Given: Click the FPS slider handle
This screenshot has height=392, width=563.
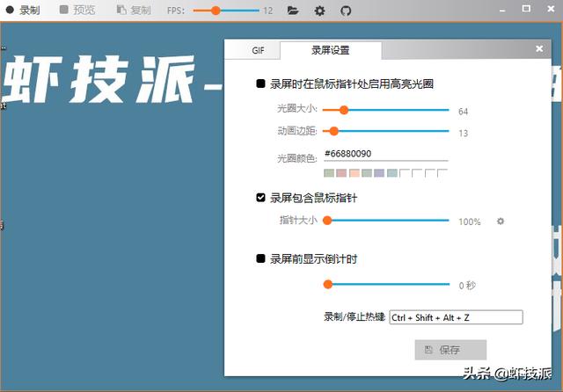Looking at the screenshot, I should click(216, 11).
